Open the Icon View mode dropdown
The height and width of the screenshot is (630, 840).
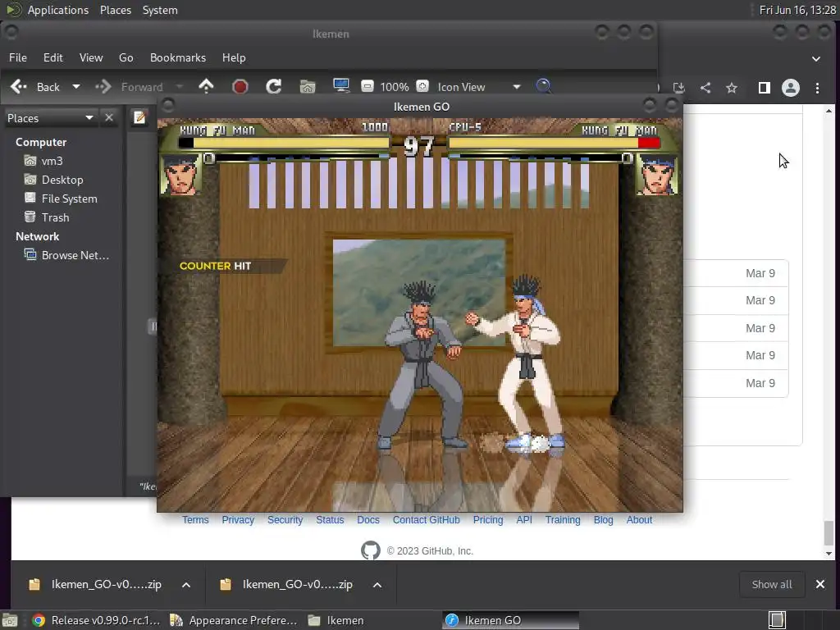(479, 87)
